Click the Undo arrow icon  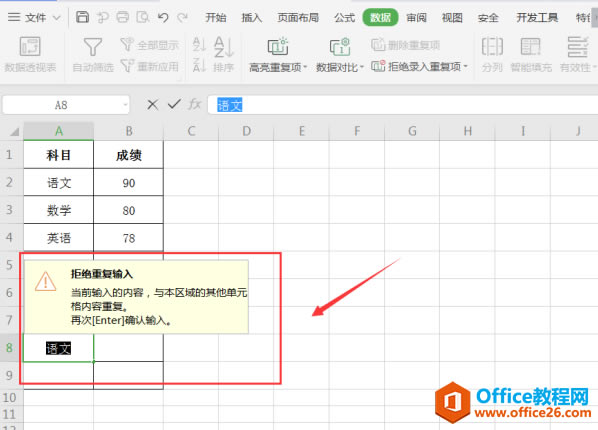(163, 17)
